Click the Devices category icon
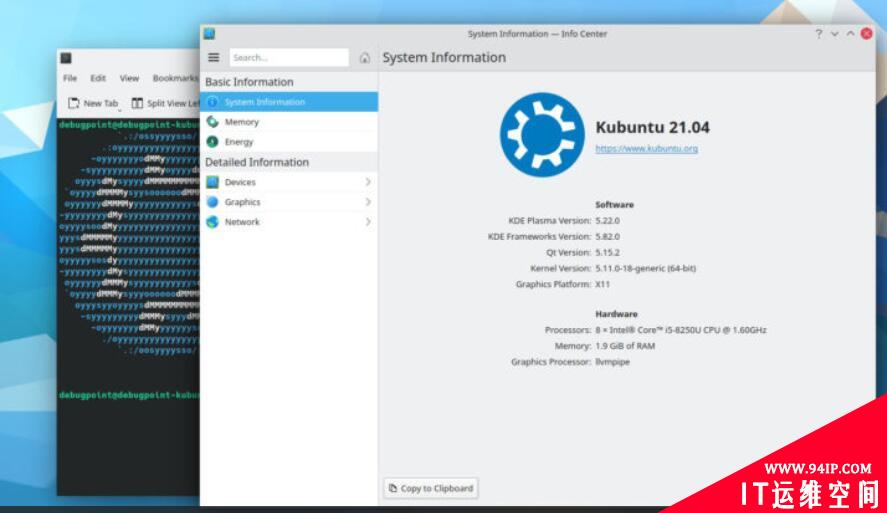This screenshot has width=887, height=513. coord(213,182)
